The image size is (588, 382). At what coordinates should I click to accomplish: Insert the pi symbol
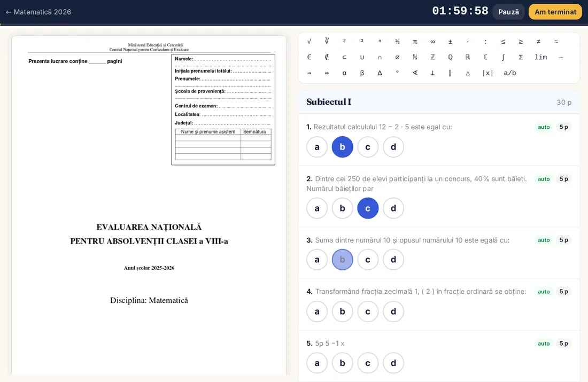pos(415,41)
